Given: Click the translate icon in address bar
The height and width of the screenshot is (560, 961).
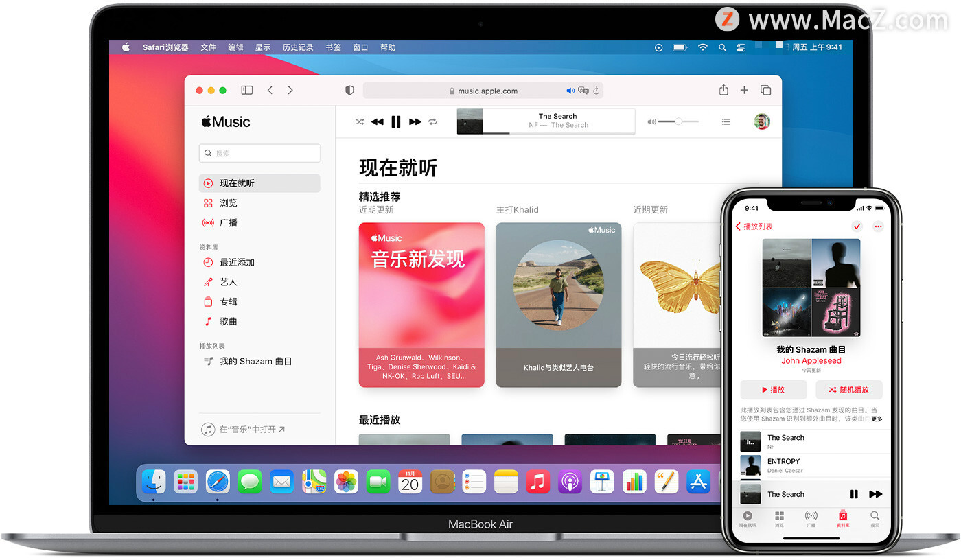Looking at the screenshot, I should [x=583, y=91].
